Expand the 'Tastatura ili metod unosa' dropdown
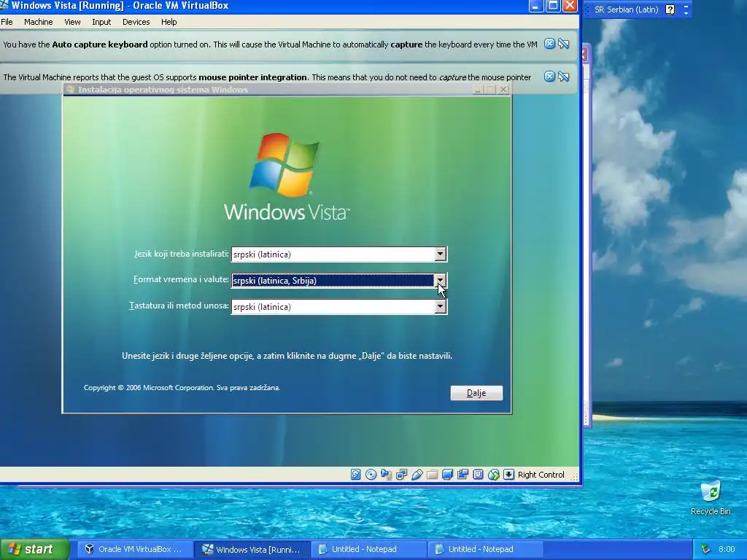Viewport: 747px width, 560px height. 440,307
